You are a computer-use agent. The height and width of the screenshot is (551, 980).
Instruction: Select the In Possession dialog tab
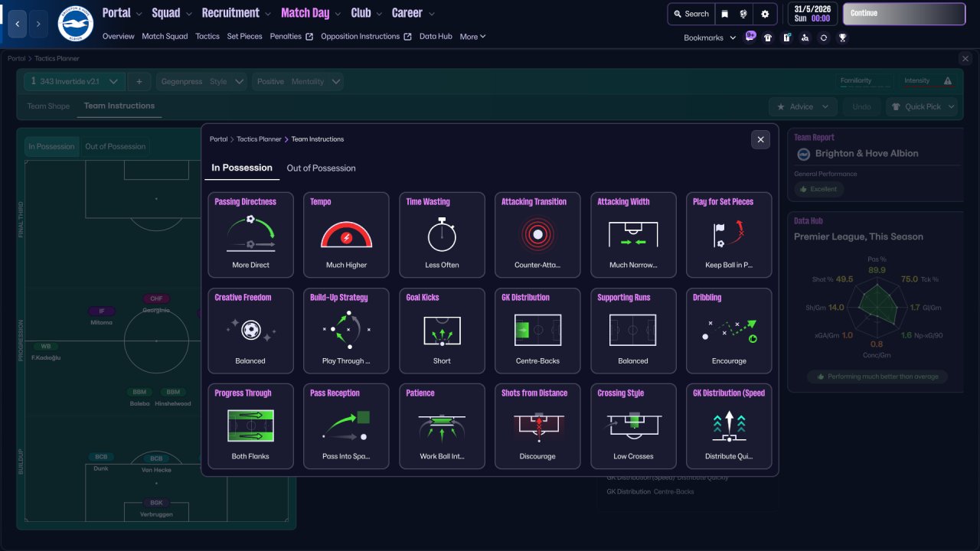click(242, 168)
